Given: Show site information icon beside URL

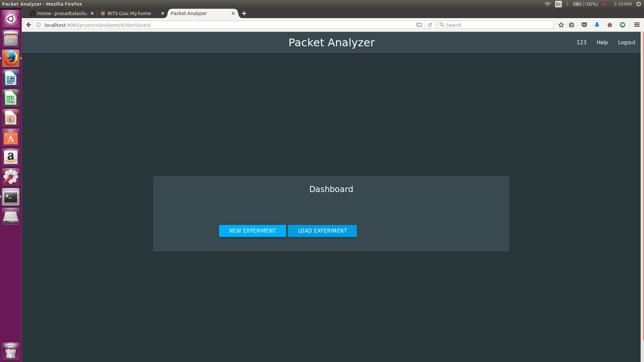Looking at the screenshot, I should [x=38, y=25].
